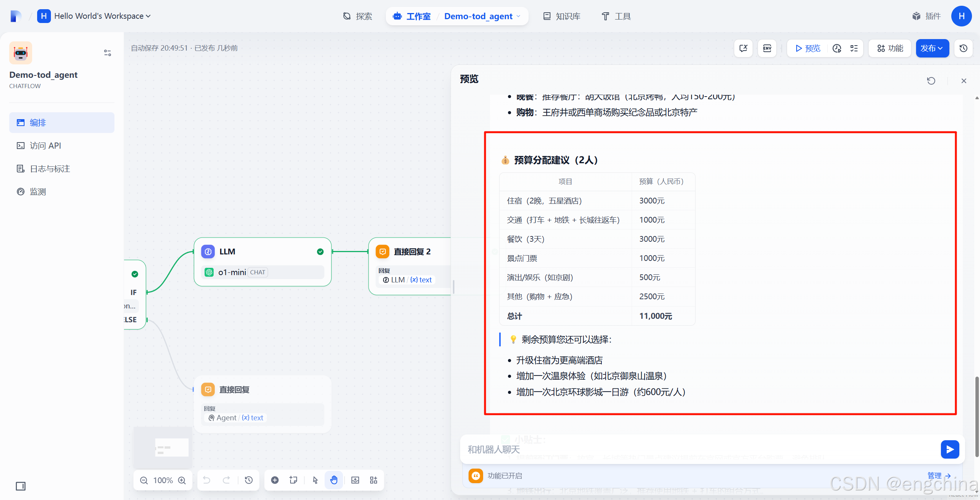The image size is (980, 500).
Task: Click the add node plus icon
Action: (275, 480)
